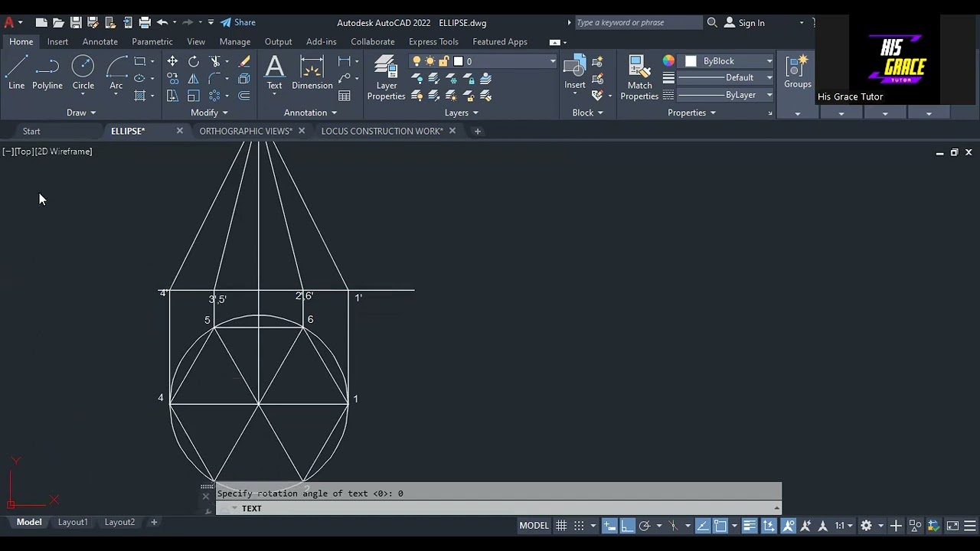Click the Match Properties icon
Viewport: 980px width, 551px height.
click(639, 78)
